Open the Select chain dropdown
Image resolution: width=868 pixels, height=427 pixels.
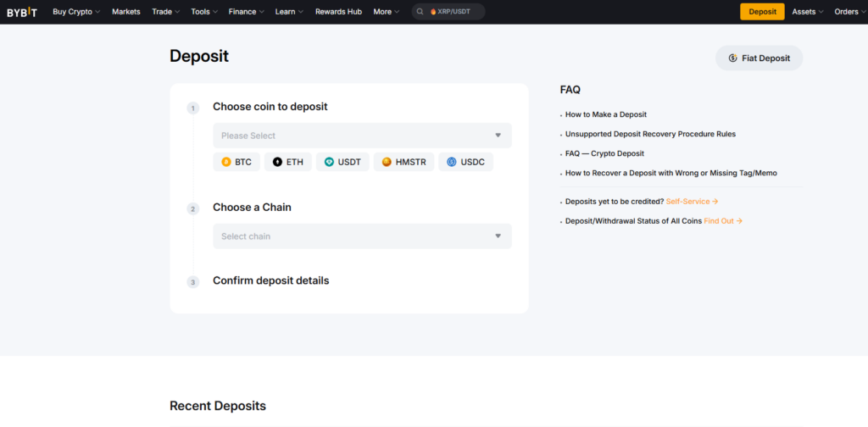(362, 236)
